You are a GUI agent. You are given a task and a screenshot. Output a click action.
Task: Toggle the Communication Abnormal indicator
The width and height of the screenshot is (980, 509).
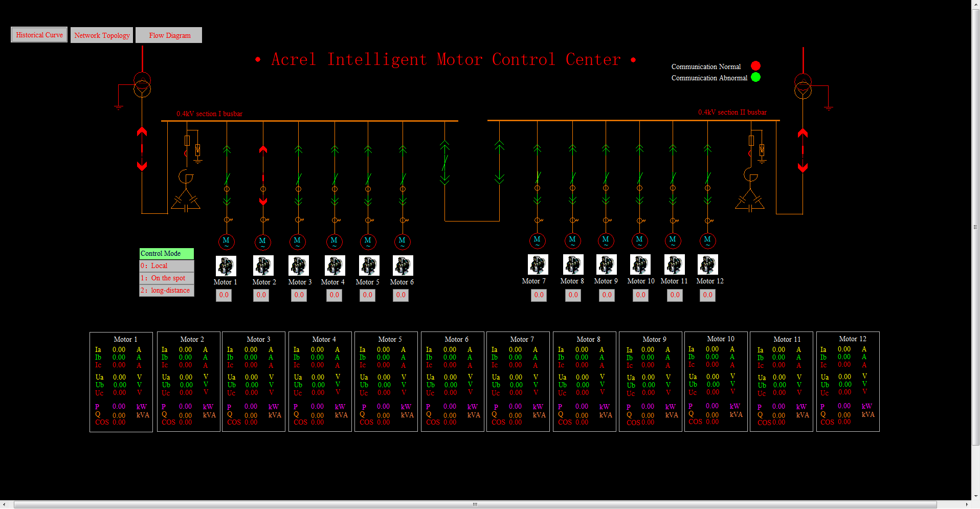755,77
